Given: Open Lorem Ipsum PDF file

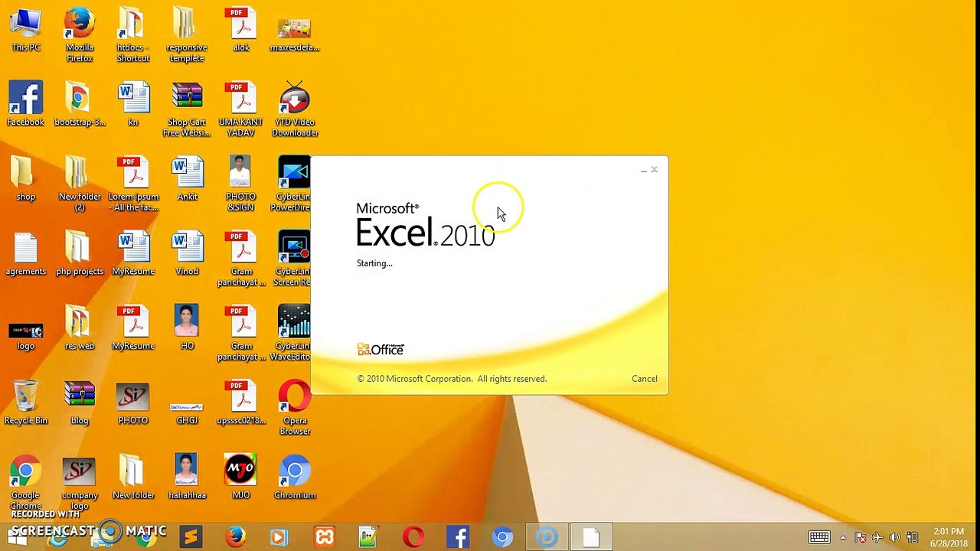Looking at the screenshot, I should tap(133, 184).
